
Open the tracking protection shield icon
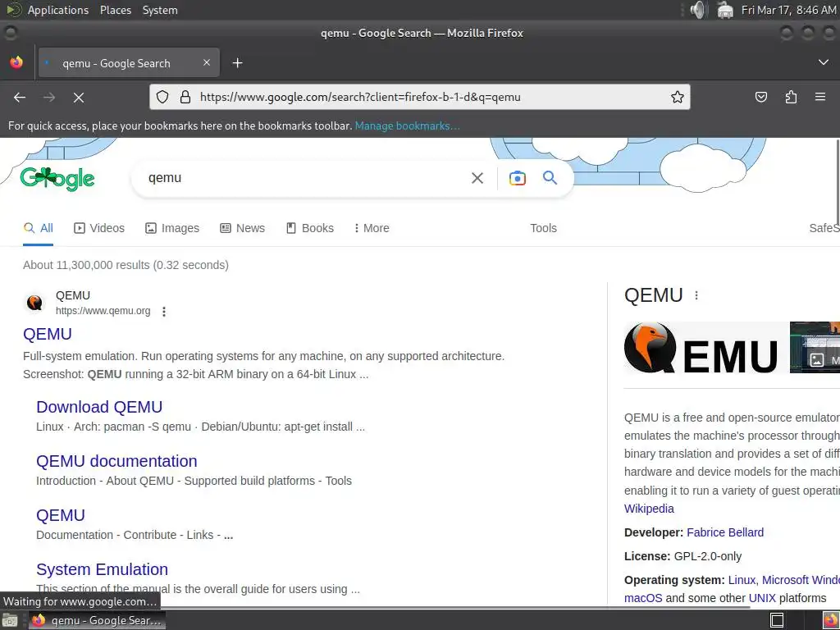click(x=162, y=97)
